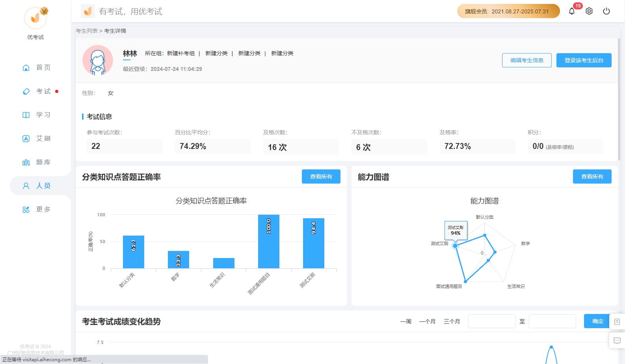
Task: Open 学习 menu in sidebar
Action: click(x=43, y=115)
